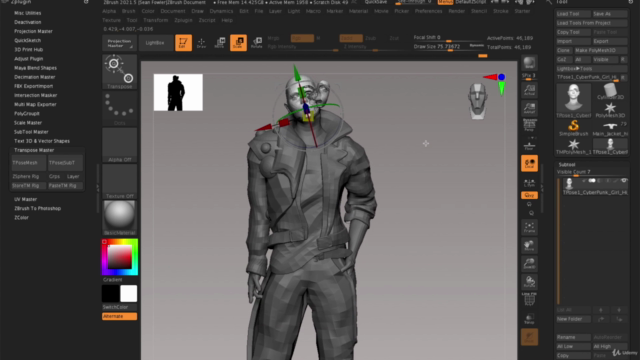The image size is (640, 360).
Task: Click the Move canvas navigation icon
Action: pyautogui.click(x=529, y=245)
